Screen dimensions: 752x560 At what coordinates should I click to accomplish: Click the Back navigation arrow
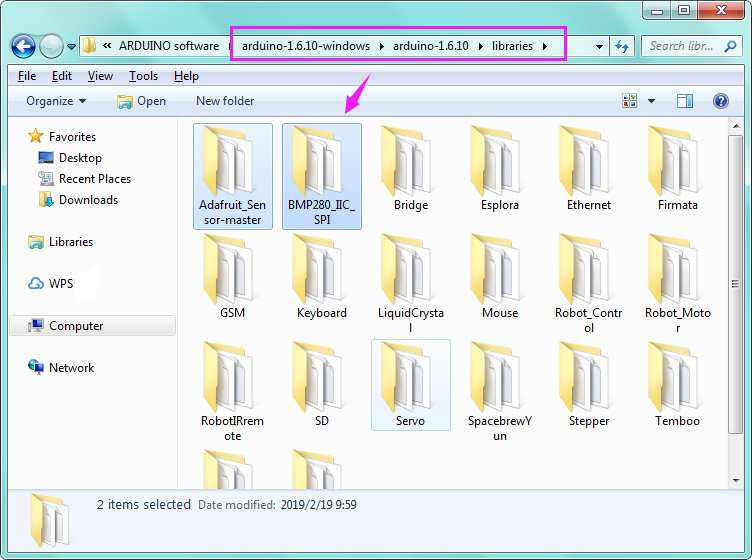click(24, 47)
